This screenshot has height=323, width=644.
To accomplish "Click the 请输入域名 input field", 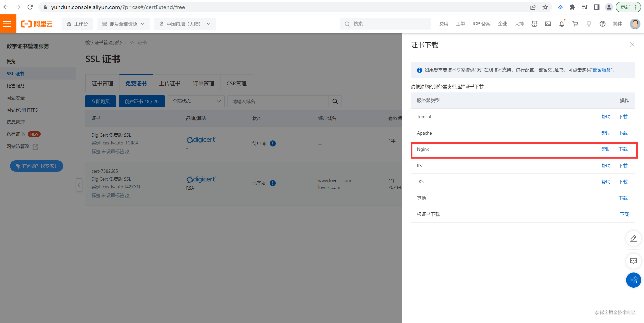I will (x=278, y=101).
